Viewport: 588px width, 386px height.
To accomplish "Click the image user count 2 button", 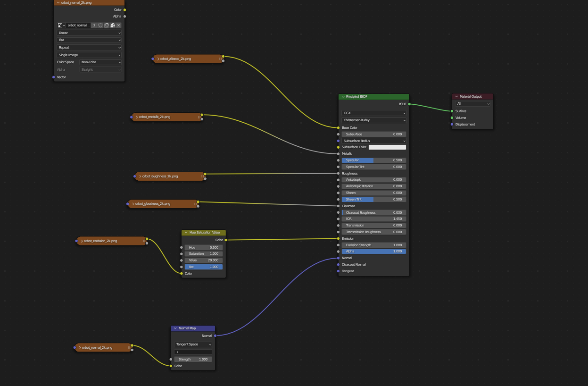I will click(x=94, y=25).
